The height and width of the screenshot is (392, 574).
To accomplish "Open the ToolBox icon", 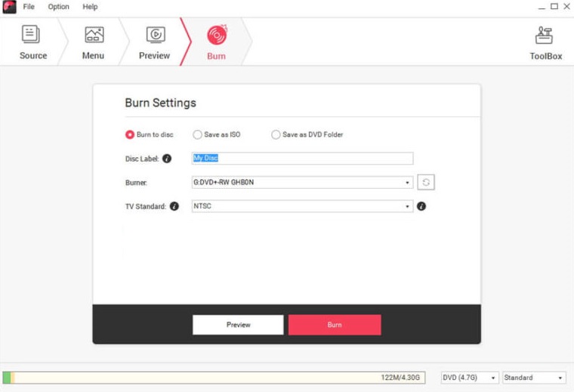I will tap(544, 35).
